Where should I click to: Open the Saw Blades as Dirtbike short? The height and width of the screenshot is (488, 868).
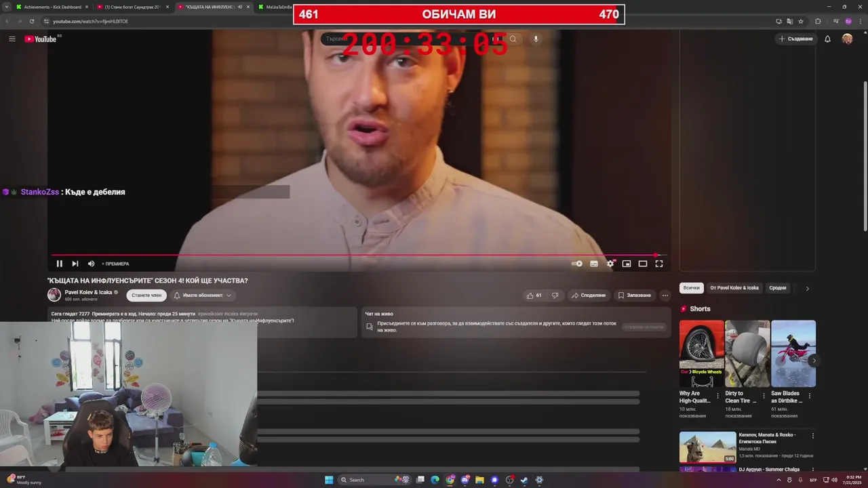coord(793,354)
